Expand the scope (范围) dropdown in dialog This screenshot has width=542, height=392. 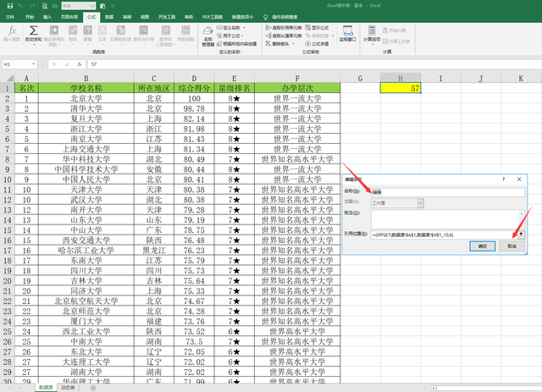(419, 203)
